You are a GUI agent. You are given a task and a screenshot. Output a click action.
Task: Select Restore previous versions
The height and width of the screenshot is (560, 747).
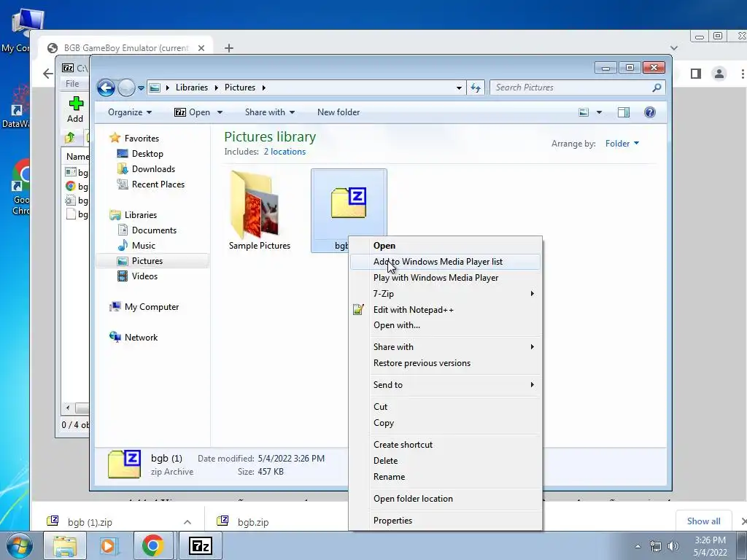click(x=445, y=363)
